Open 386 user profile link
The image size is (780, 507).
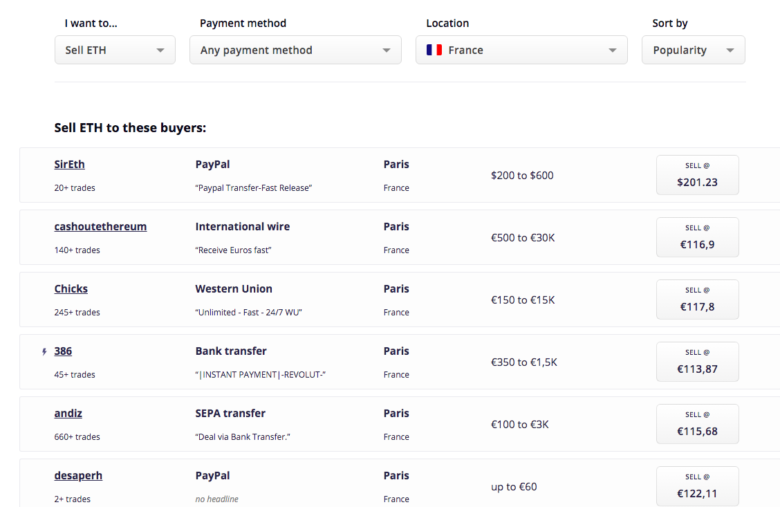pos(63,351)
